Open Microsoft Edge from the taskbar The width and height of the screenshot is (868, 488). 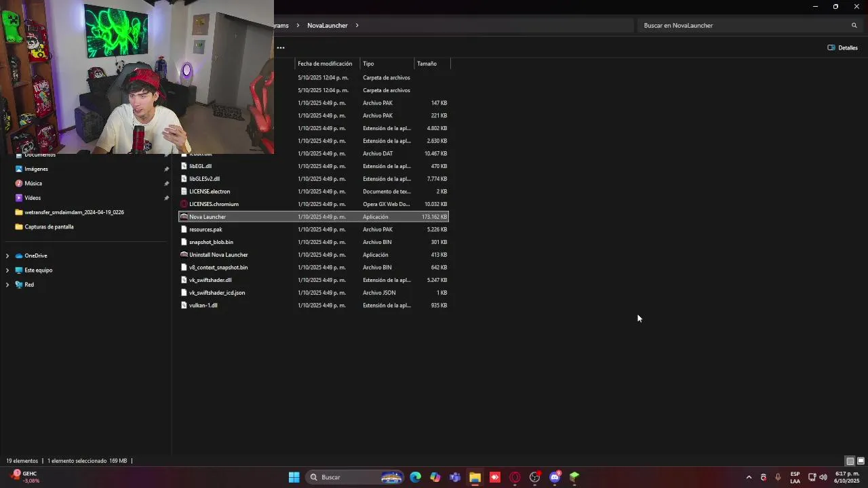click(416, 477)
